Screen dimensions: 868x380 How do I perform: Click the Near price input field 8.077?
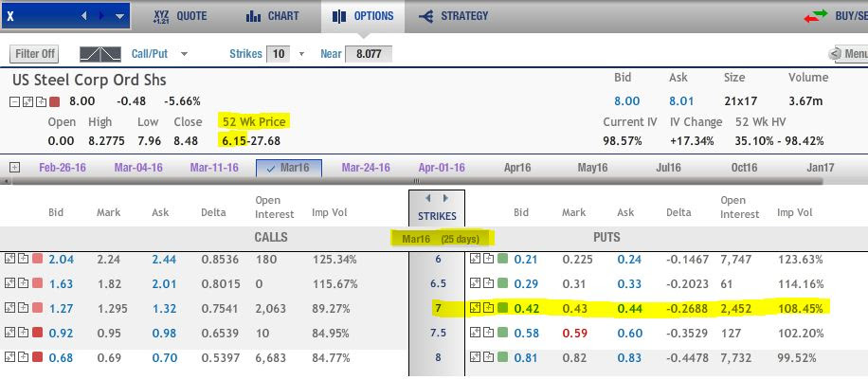pos(369,54)
